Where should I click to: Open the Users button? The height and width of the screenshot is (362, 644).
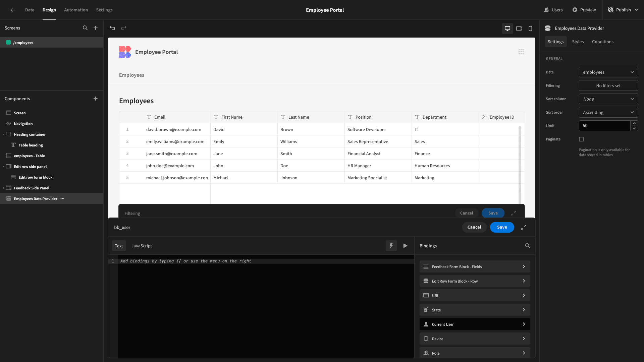(x=553, y=10)
